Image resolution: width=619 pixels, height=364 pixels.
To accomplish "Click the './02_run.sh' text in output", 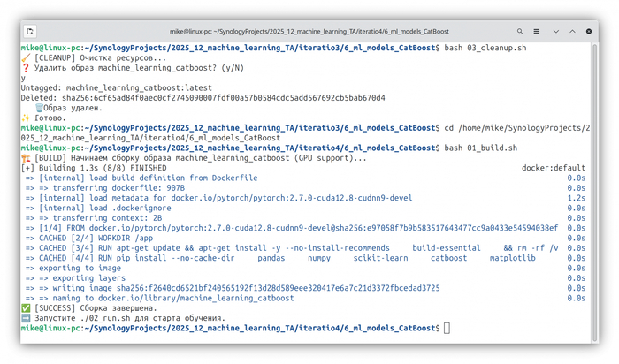I will pyautogui.click(x=107, y=317).
